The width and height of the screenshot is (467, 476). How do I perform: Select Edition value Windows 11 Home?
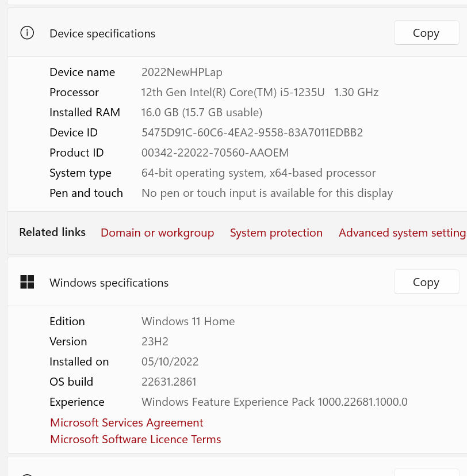point(188,321)
